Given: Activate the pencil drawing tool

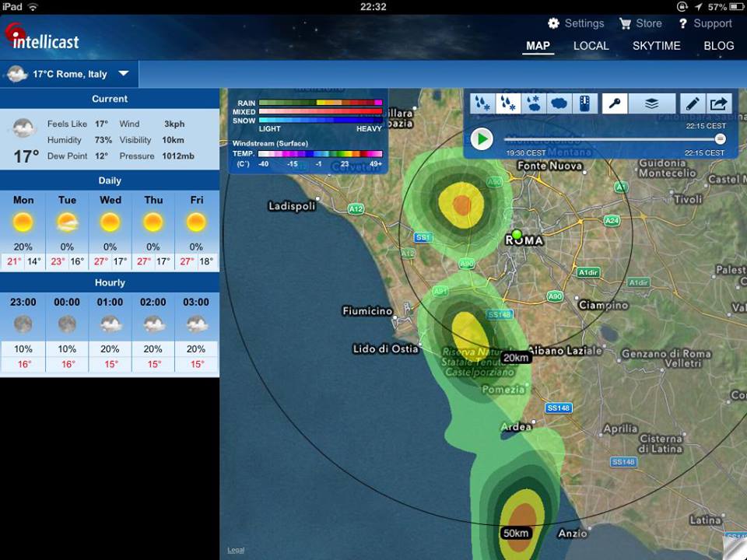Looking at the screenshot, I should (x=693, y=103).
